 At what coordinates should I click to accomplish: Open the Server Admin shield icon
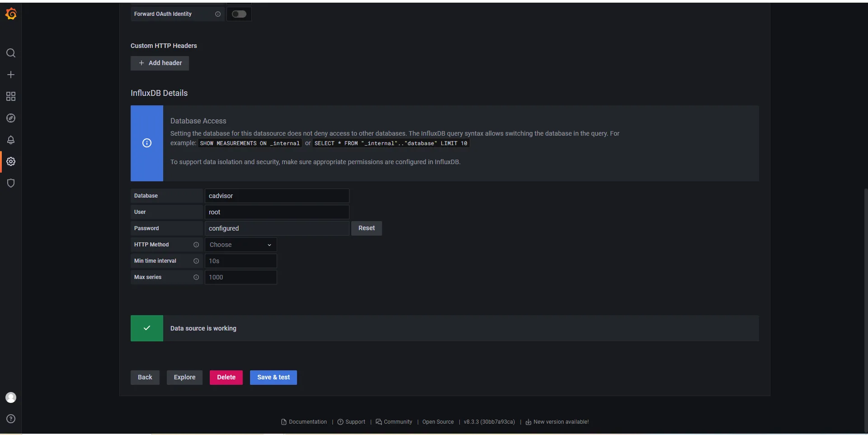coord(11,183)
